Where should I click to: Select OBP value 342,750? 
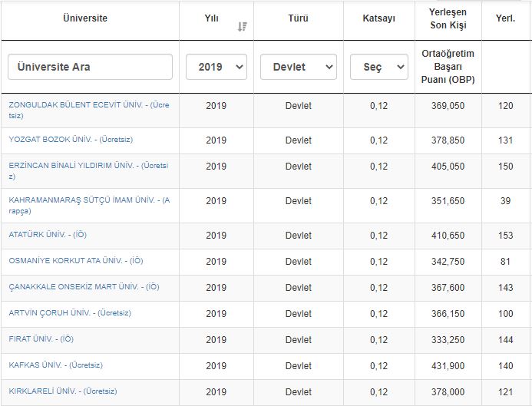tap(448, 261)
